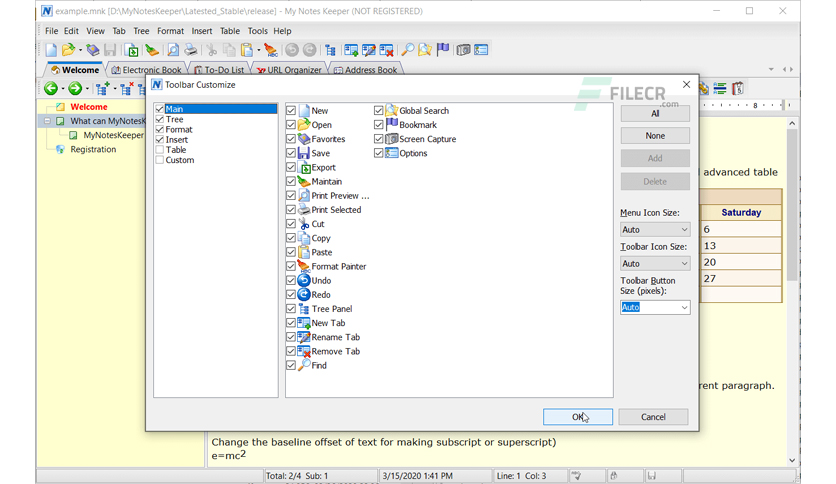
Task: Switch to the URL Organizer tab
Action: 288,70
